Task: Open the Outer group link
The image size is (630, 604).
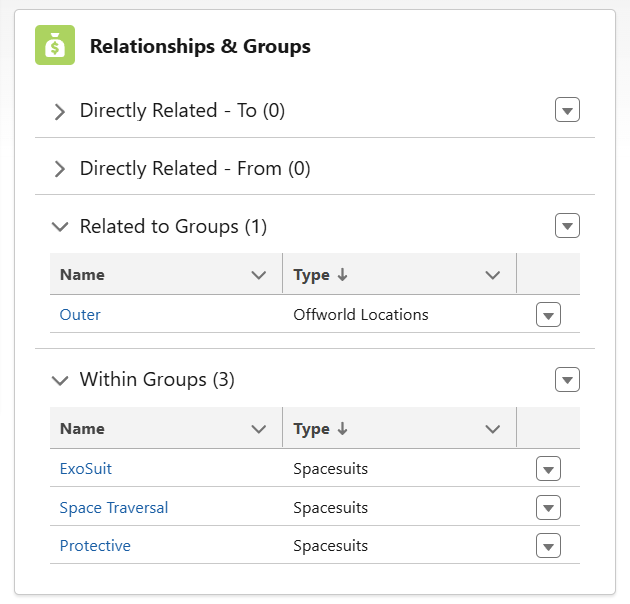Action: click(80, 315)
